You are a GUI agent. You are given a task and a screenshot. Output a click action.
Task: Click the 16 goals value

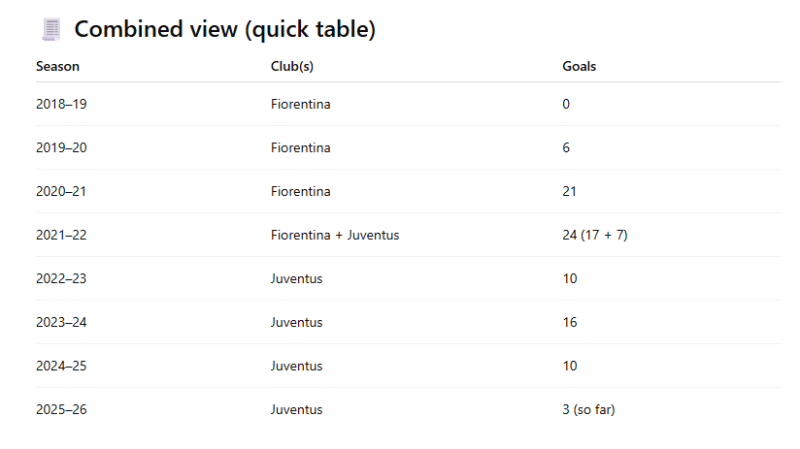(x=570, y=322)
